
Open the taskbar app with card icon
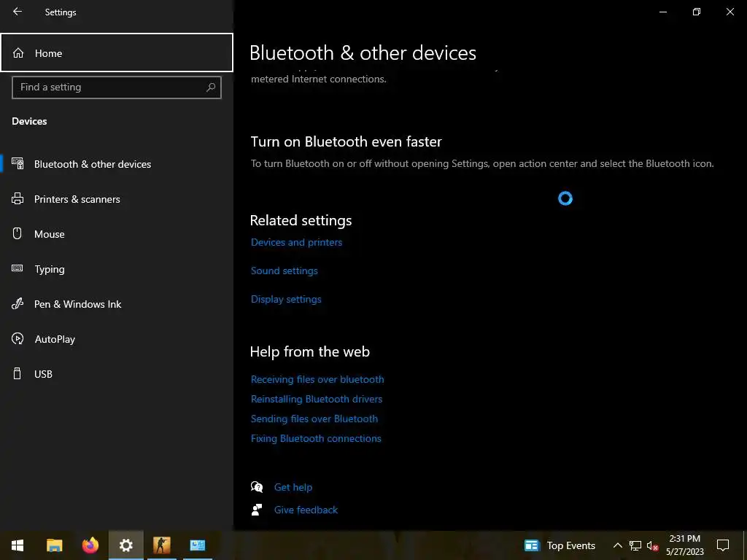coord(197,545)
